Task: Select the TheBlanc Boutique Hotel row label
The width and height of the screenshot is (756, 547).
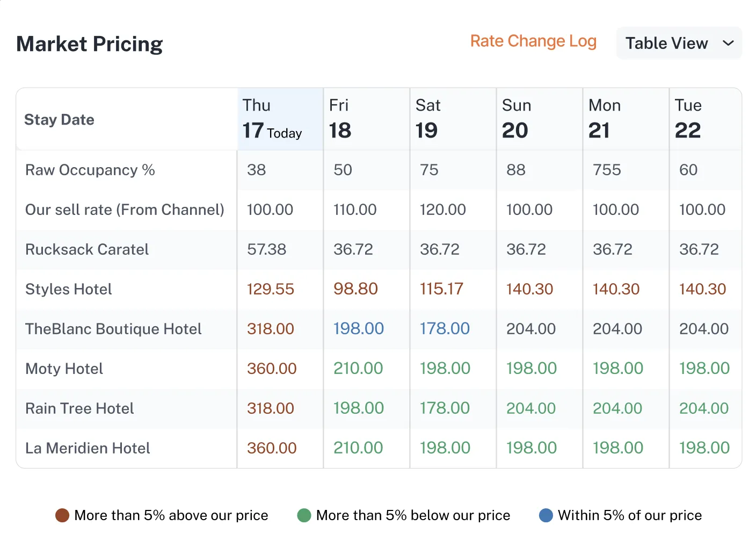Action: coord(113,329)
